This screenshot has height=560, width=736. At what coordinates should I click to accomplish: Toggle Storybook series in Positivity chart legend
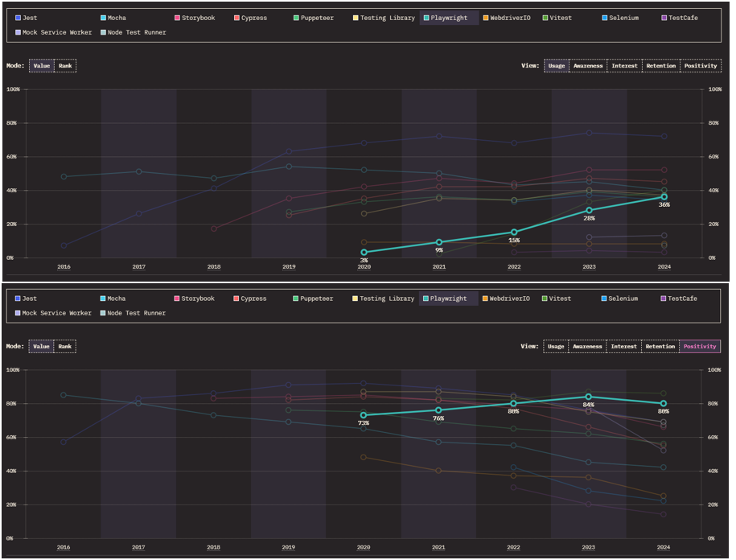point(195,299)
